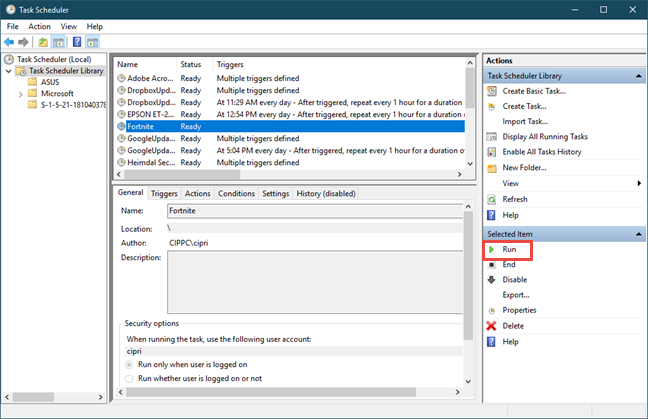Click the Properties action link
The image size is (648, 419).
519,310
